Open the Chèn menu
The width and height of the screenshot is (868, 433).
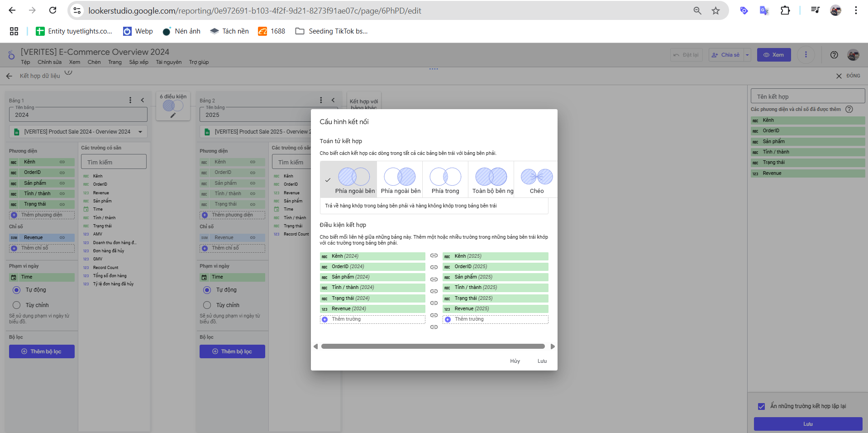94,62
